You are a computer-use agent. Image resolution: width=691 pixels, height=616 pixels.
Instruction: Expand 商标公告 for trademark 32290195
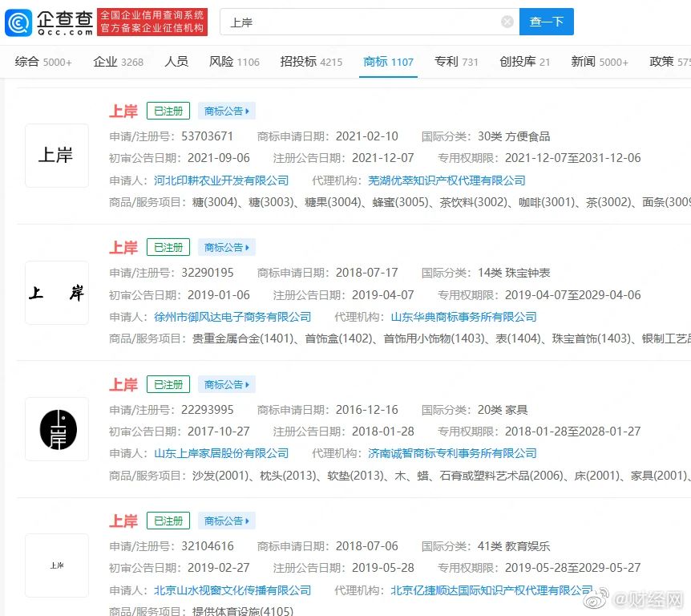point(227,247)
